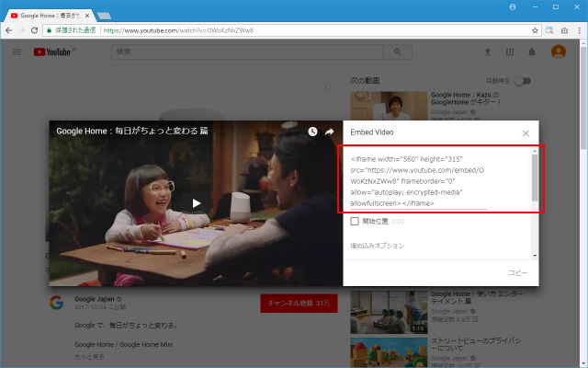Open the Google Japan channel link
Image resolution: width=588 pixels, height=368 pixels.
pos(95,299)
